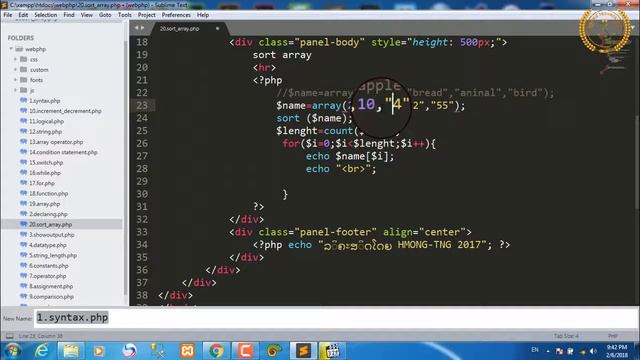Open Google Chrome from taskbar
Screen dimensions: 640x360
216,351
